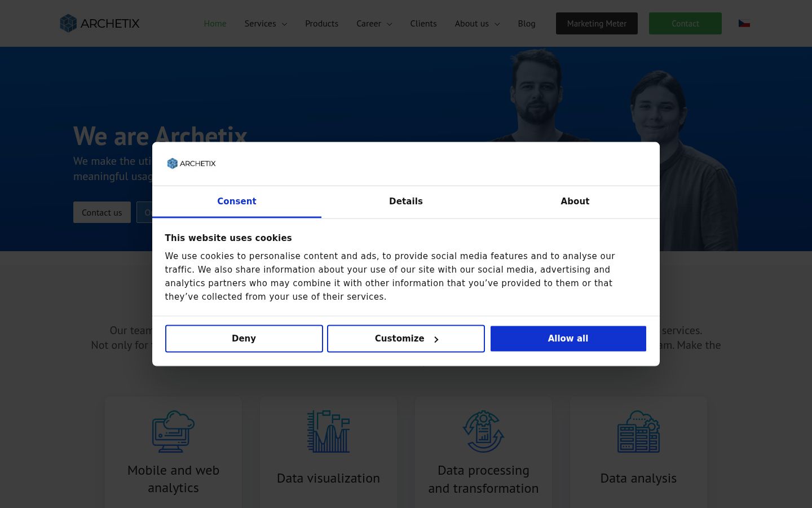
Task: Switch to the About tab
Action: point(575,202)
